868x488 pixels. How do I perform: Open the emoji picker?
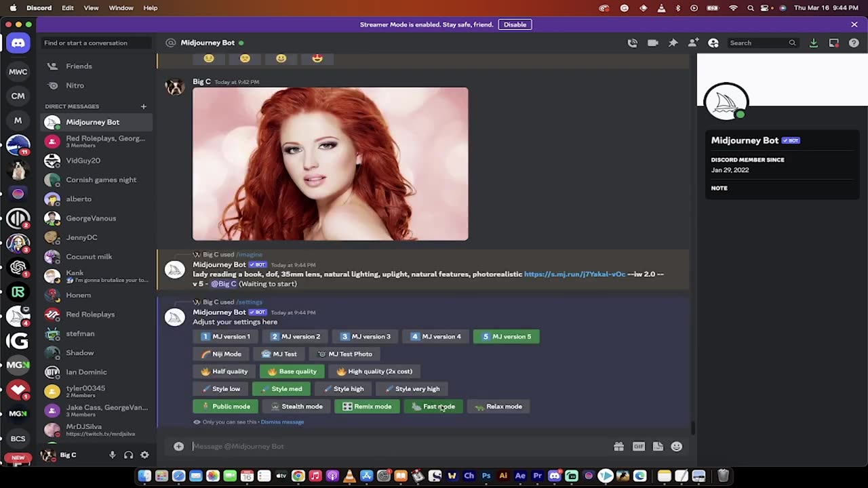click(676, 446)
